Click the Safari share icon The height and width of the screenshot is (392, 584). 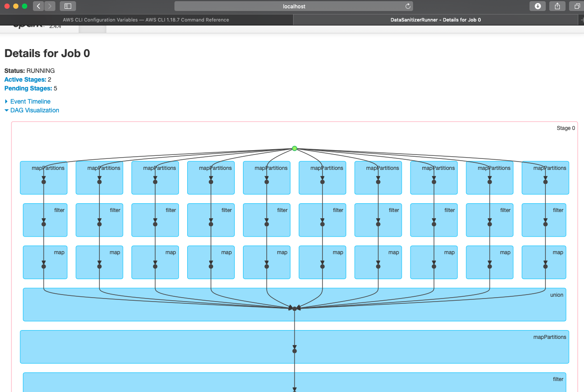[557, 6]
